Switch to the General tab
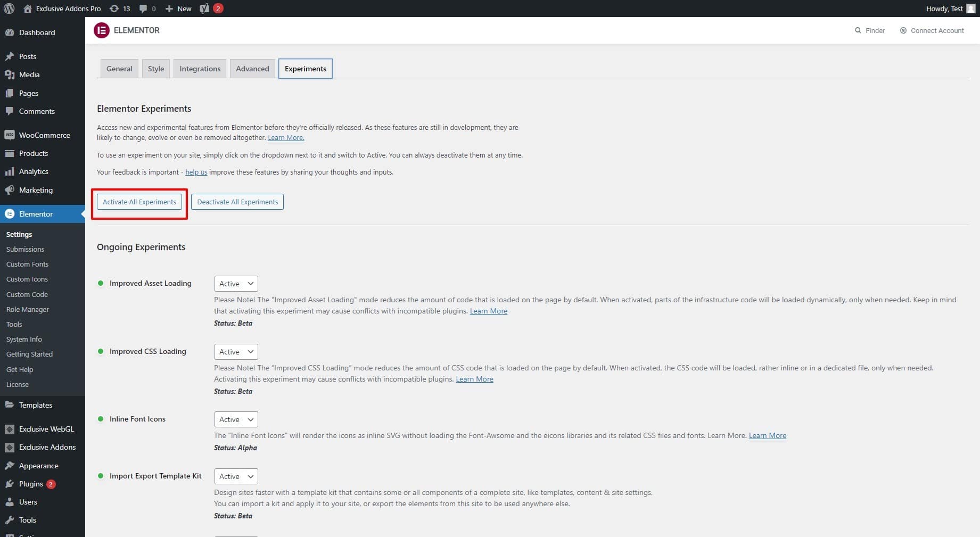The width and height of the screenshot is (980, 537). (119, 69)
